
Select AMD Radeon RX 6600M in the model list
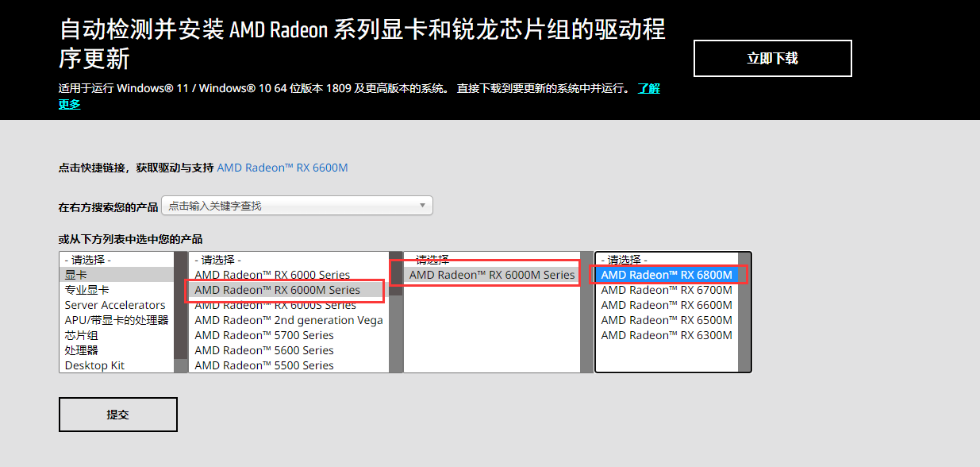(x=667, y=305)
